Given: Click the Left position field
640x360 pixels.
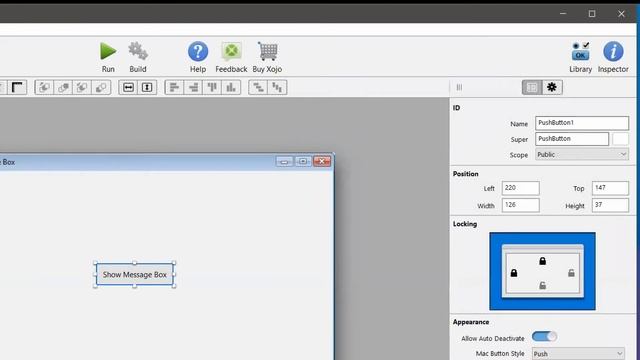Looking at the screenshot, I should (x=520, y=188).
